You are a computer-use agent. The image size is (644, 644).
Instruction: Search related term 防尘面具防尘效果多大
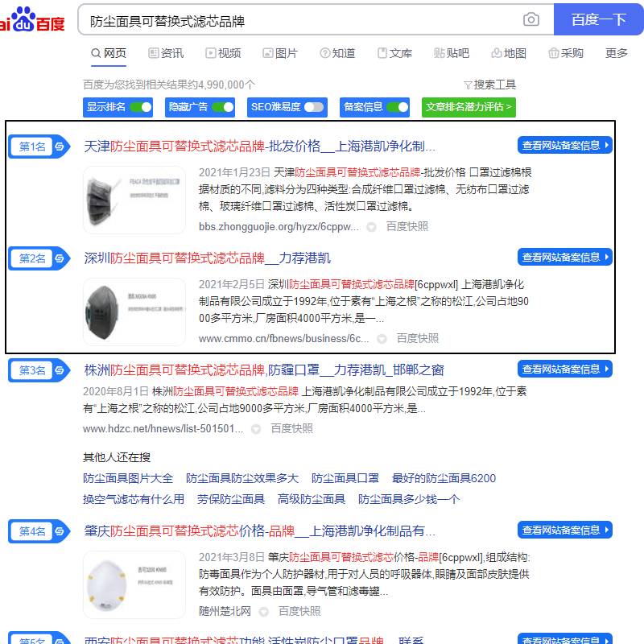pos(242,478)
